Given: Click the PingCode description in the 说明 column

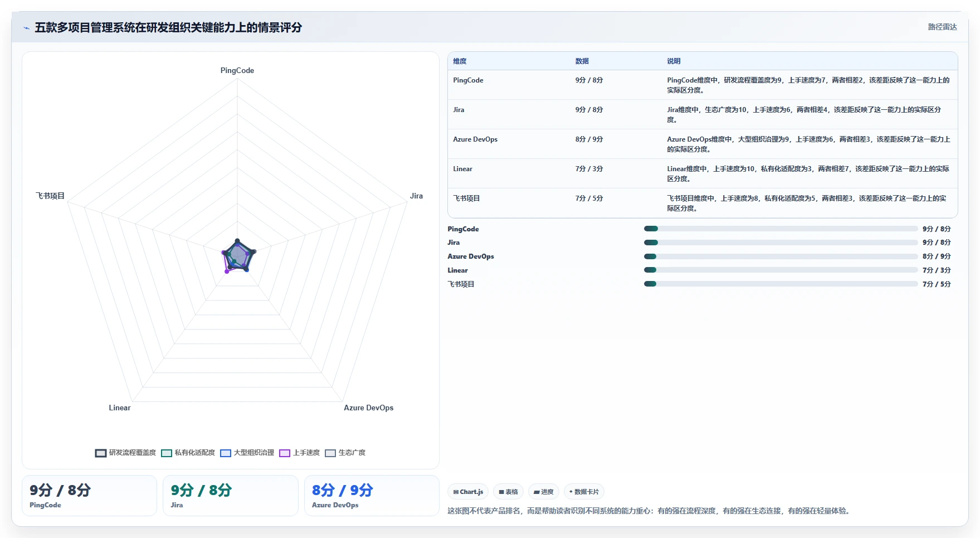Looking at the screenshot, I should click(x=808, y=85).
